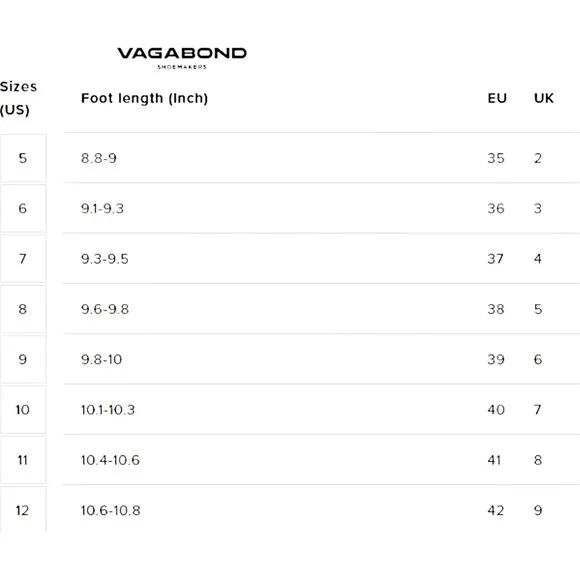
Task: Click UK size 7 value
Action: (x=538, y=410)
